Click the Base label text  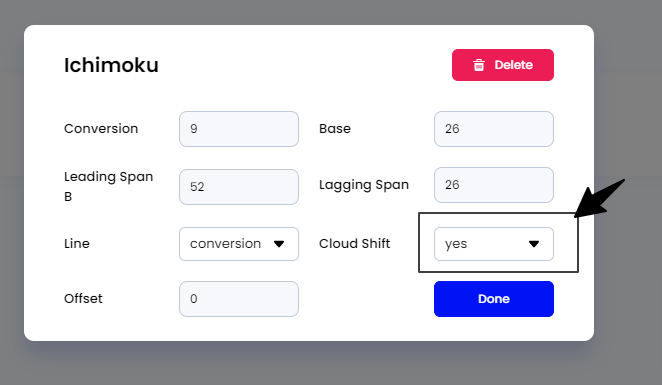click(335, 128)
